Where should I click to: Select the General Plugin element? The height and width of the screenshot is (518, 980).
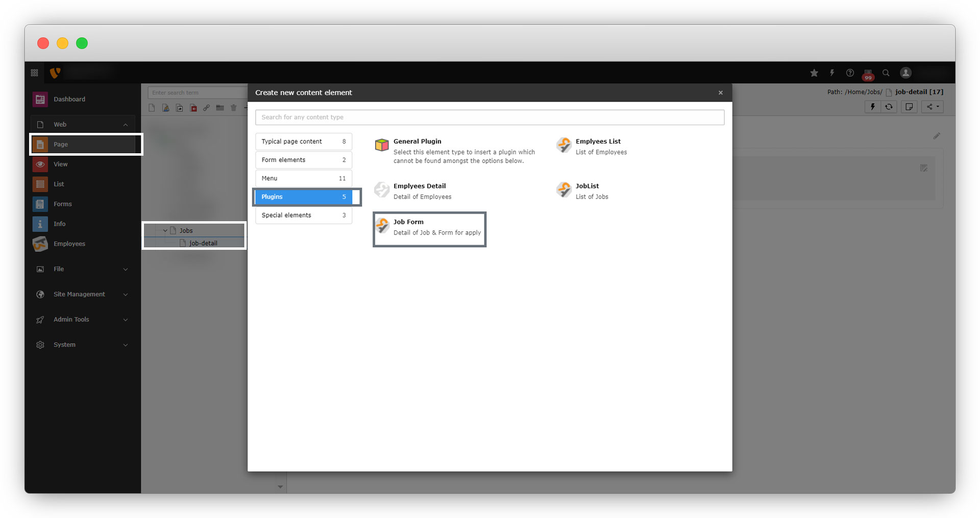417,142
